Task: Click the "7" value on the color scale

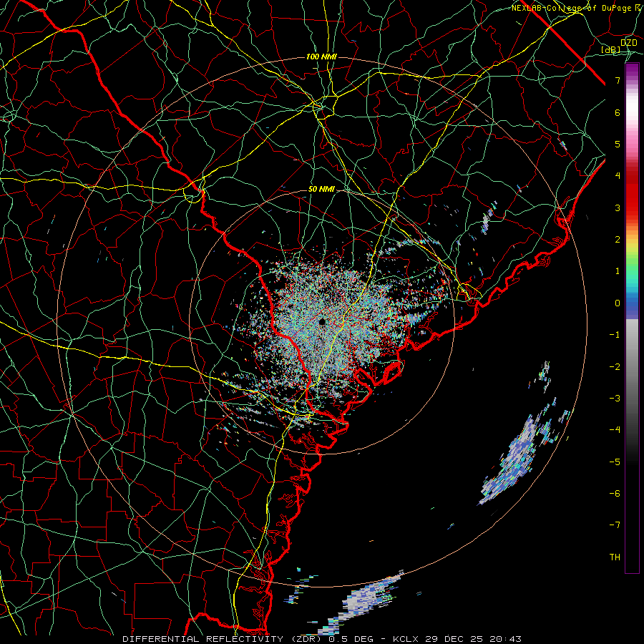Action: (618, 80)
